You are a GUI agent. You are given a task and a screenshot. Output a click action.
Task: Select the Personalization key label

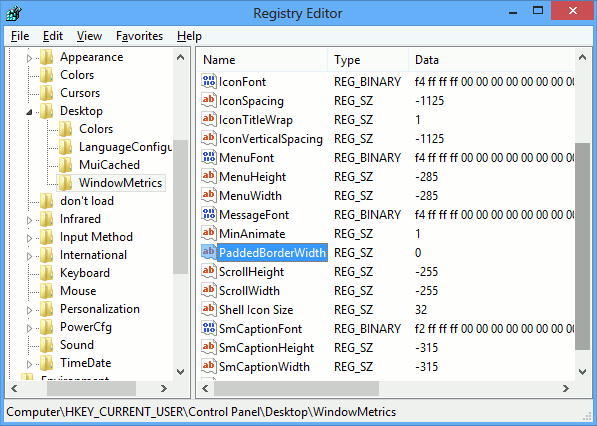click(x=100, y=309)
